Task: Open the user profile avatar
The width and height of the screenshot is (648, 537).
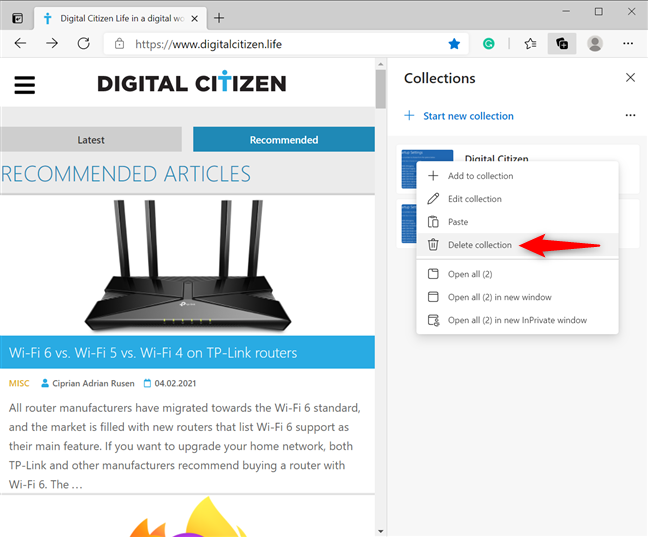Action: point(595,43)
